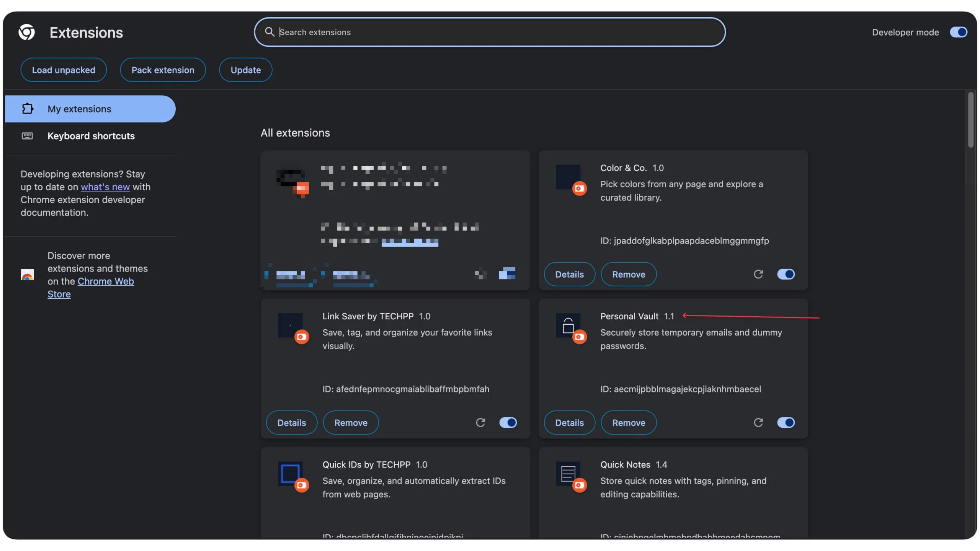Open Keyboard shortcuts from the sidebar
980x551 pixels.
(91, 136)
